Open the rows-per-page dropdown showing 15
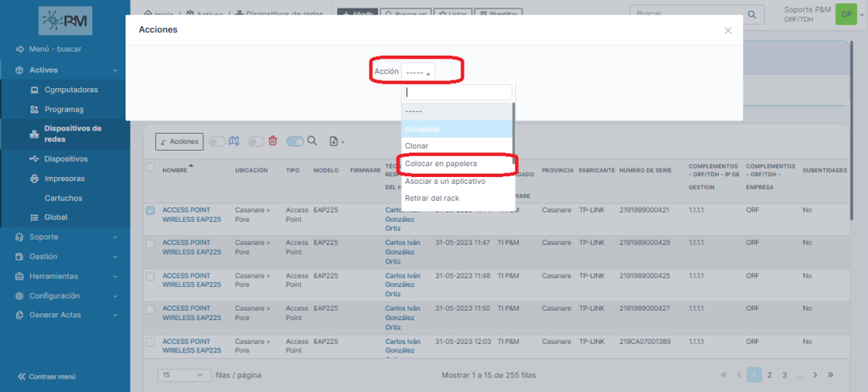 tap(184, 374)
